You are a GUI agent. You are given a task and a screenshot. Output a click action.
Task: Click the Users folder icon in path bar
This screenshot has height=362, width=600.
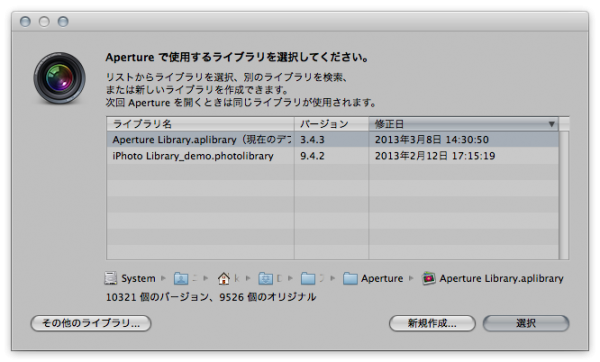181,279
